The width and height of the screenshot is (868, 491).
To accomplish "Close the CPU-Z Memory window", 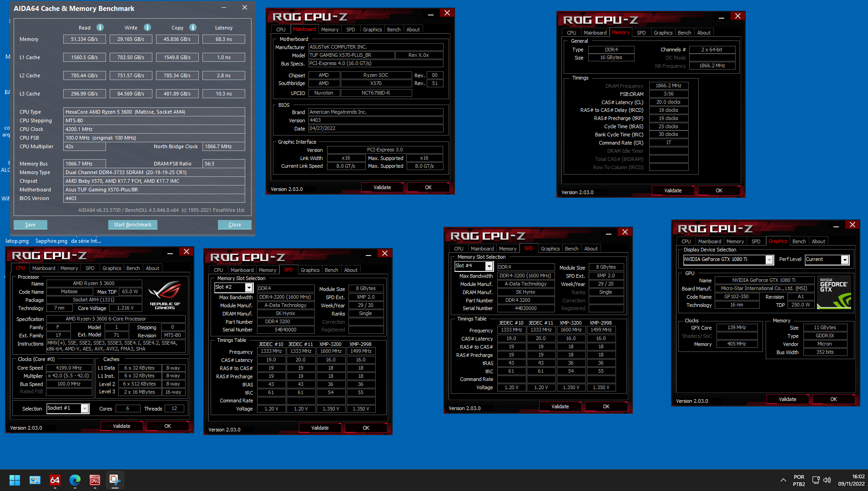I will pos(738,16).
